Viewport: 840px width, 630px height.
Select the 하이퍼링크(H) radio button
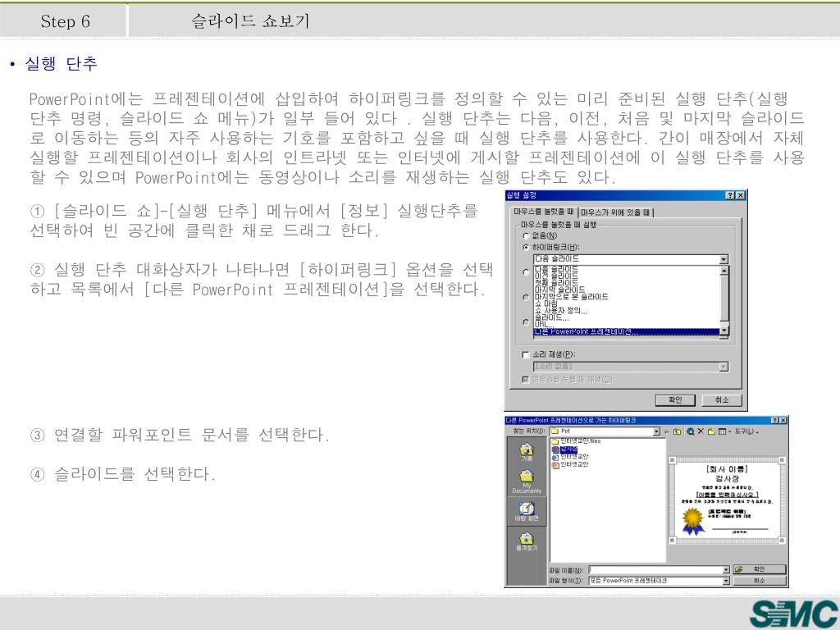click(526, 248)
